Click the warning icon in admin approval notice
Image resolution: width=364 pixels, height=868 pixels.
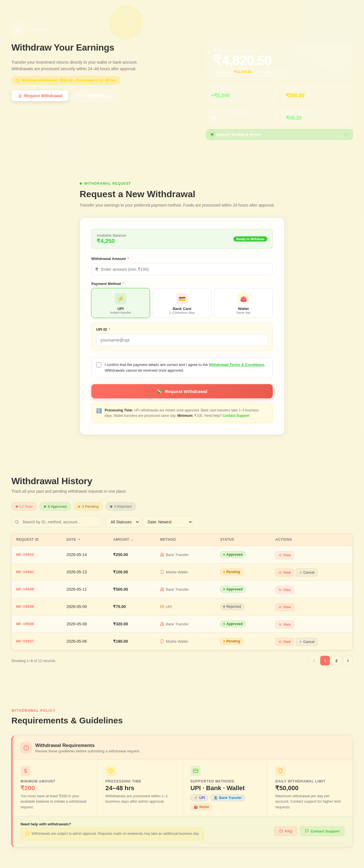27,833
